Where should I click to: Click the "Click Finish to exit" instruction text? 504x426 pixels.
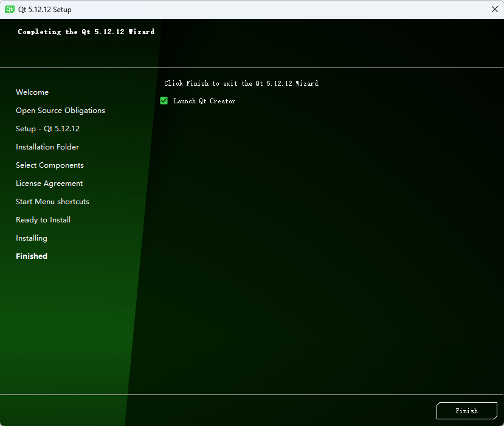coord(242,83)
